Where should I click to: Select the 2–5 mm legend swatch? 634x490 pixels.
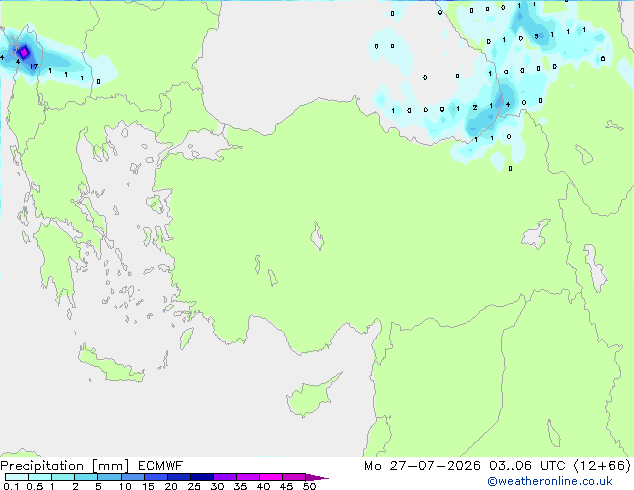[86, 477]
